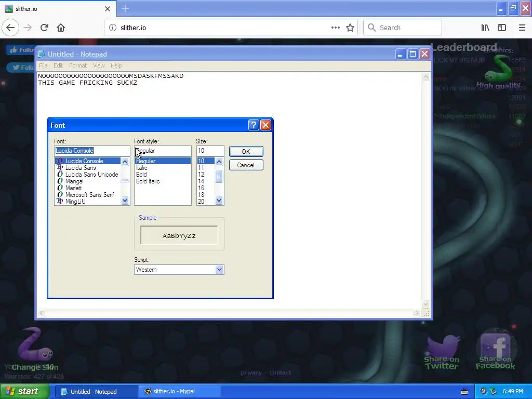Open Notepad View menu
Image resolution: width=532 pixels, height=399 pixels.
click(99, 65)
